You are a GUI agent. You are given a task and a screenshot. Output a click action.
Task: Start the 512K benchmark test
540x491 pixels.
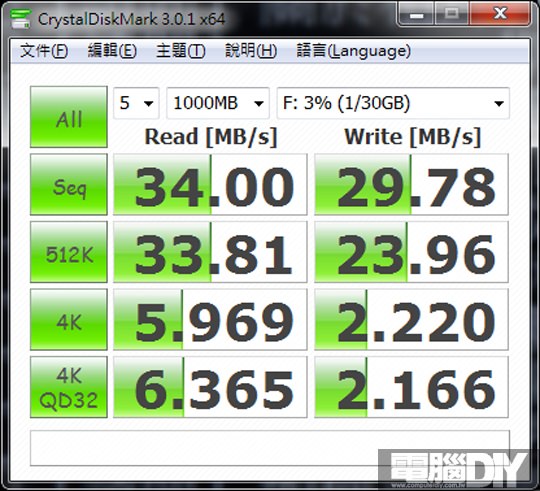coord(69,252)
